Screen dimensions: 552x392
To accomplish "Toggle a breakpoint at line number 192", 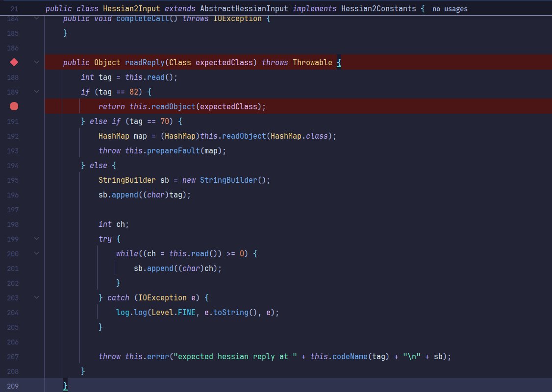I will click(x=13, y=136).
